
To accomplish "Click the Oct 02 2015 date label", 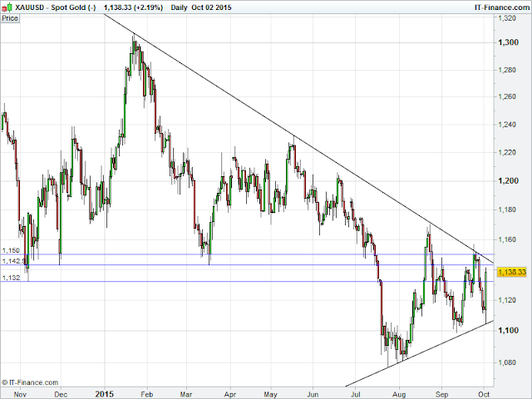I will click(211, 7).
